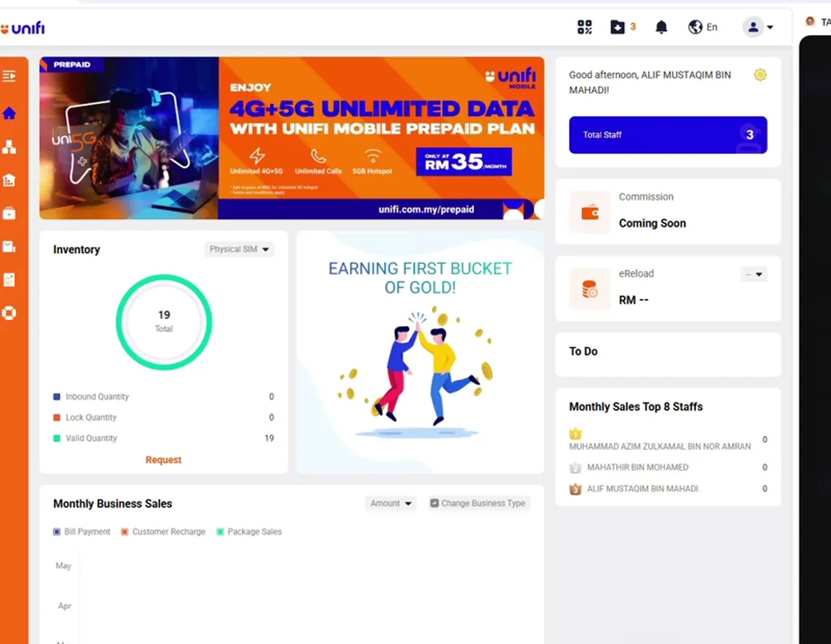Click the globe language icon
Image resolution: width=831 pixels, height=644 pixels.
click(695, 27)
